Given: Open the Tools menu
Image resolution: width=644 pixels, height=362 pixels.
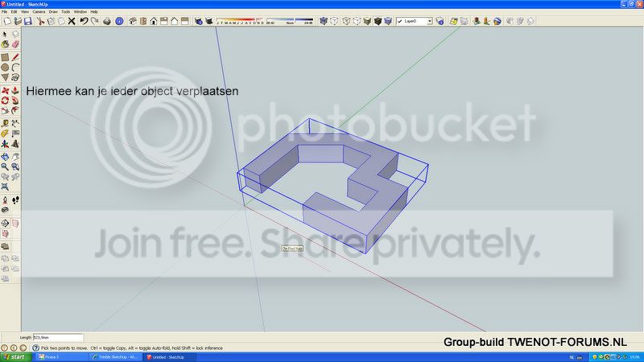Looking at the screenshot, I should 66,12.
